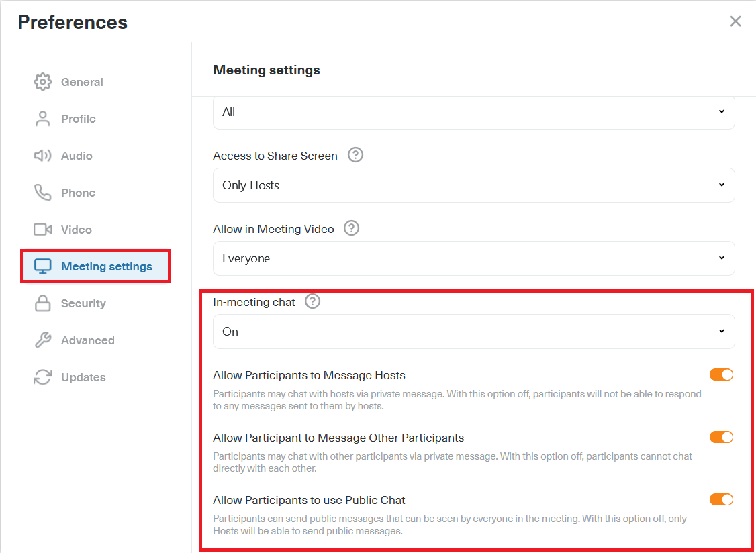Toggle Allow Participants to Message Hosts
The image size is (756, 553).
721,374
